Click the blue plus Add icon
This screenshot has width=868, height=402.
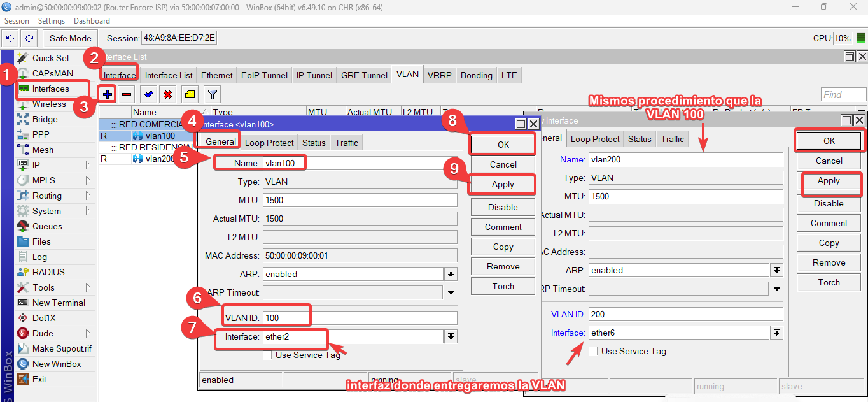[x=108, y=95]
